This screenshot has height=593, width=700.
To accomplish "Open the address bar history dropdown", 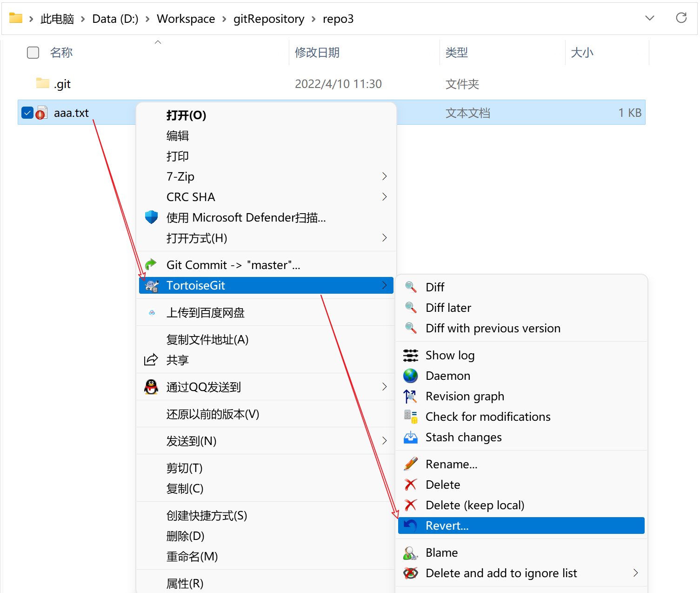I will 650,18.
